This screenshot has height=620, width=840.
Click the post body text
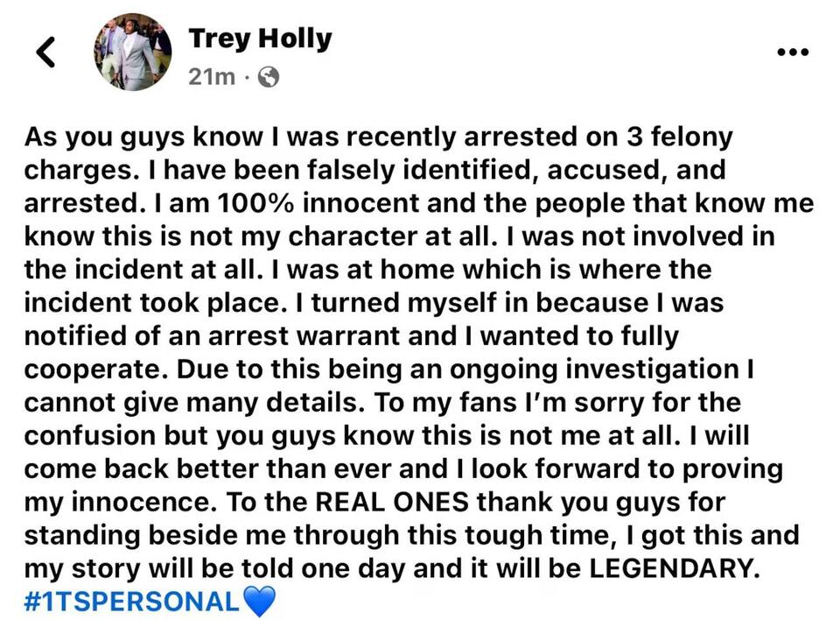(420, 350)
